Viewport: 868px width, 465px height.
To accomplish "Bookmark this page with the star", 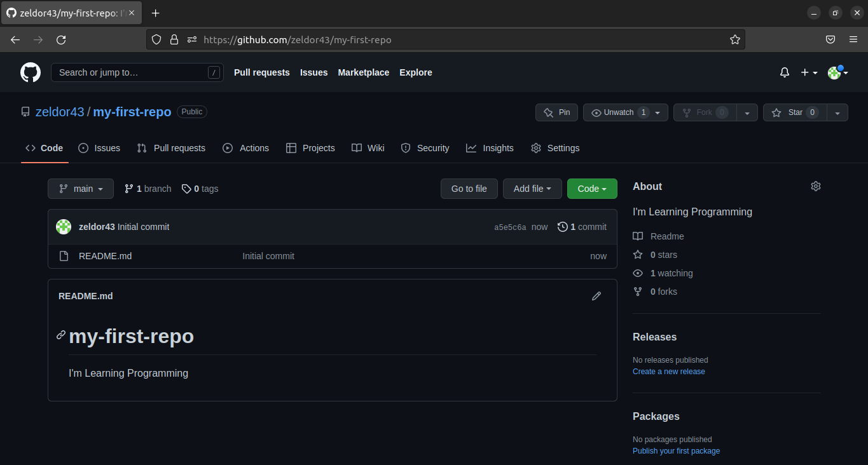I will [x=735, y=39].
